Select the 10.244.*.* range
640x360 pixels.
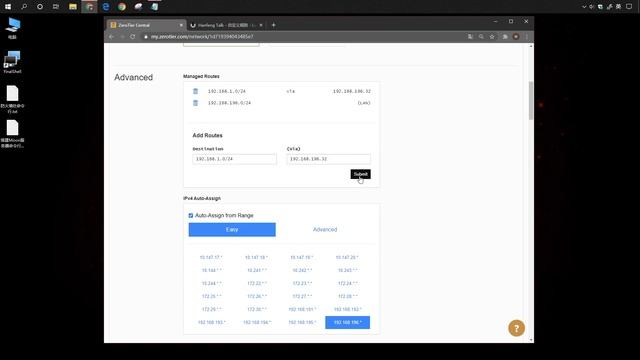[211, 283]
